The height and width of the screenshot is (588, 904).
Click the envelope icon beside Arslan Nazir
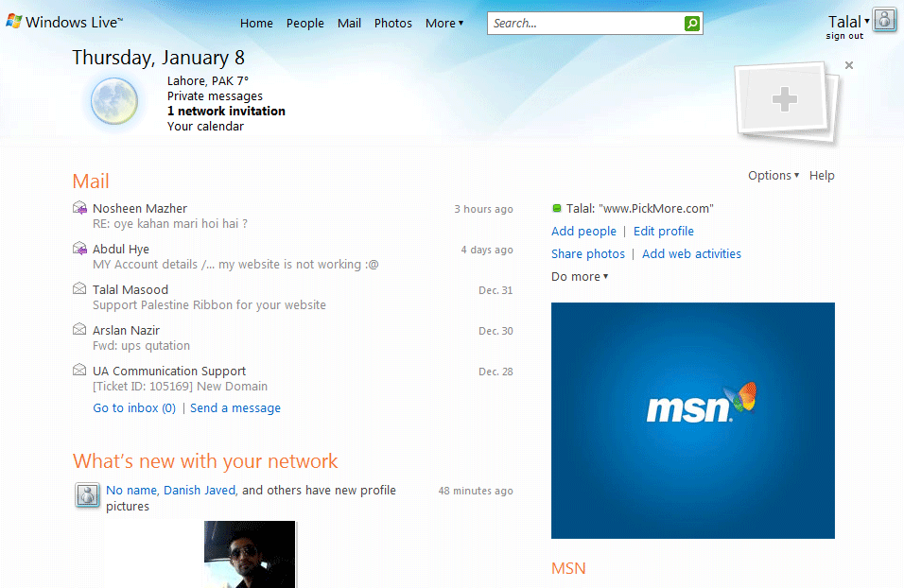click(x=79, y=329)
